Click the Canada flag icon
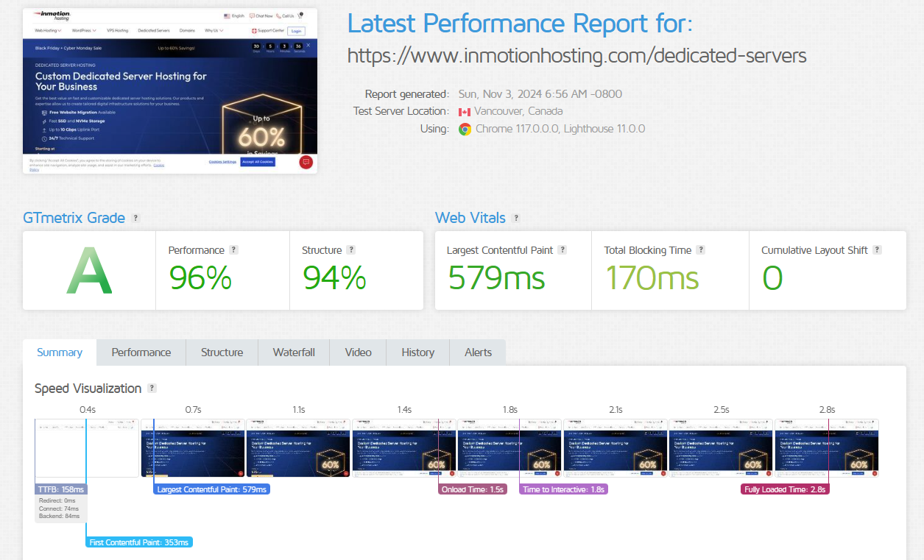Viewport: 924px width, 560px height. 464,112
